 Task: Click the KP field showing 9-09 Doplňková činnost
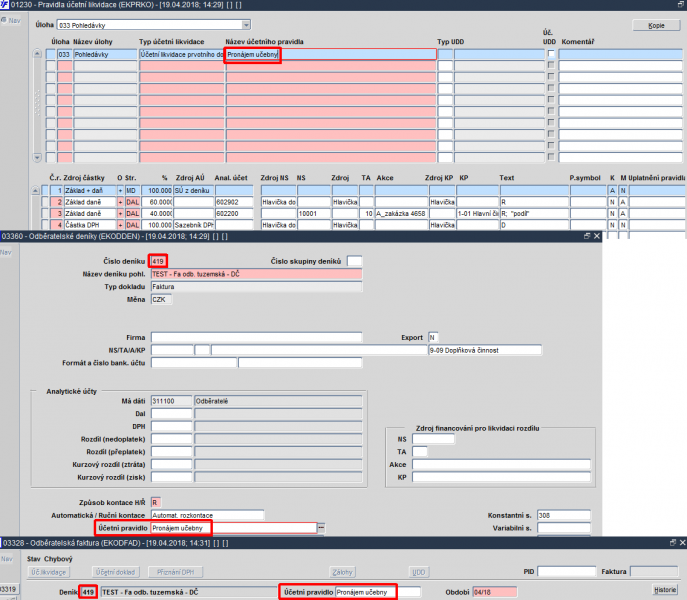(485, 350)
